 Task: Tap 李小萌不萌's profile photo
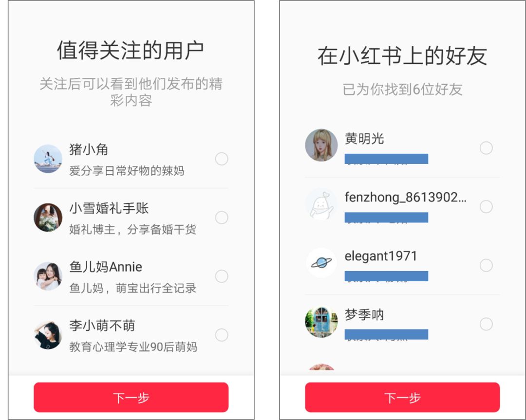click(48, 335)
